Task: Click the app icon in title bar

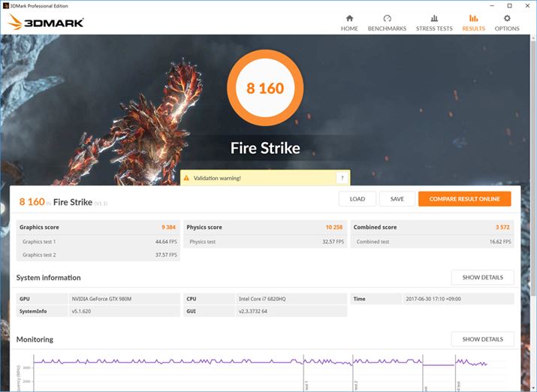Action: tap(6, 5)
